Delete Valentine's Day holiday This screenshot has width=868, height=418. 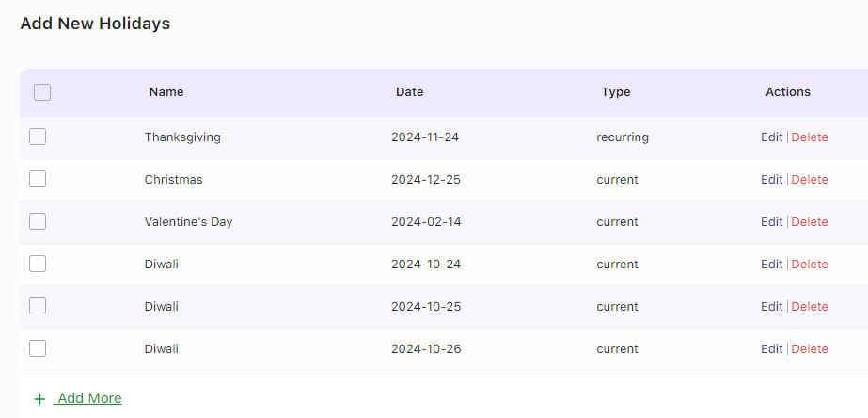click(x=810, y=222)
